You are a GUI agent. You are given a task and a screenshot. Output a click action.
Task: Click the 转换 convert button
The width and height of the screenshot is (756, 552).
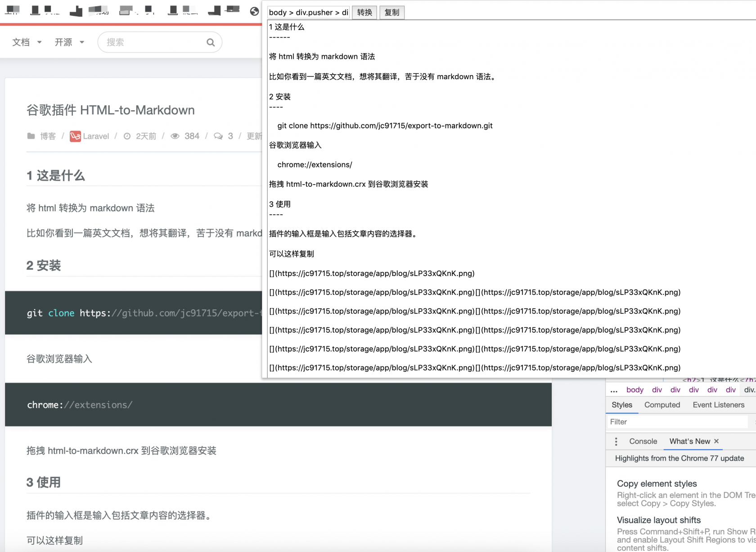364,13
